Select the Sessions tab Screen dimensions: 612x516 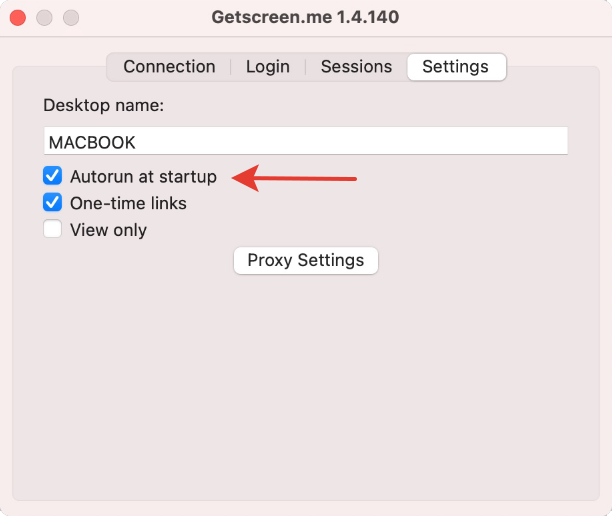[x=356, y=67]
